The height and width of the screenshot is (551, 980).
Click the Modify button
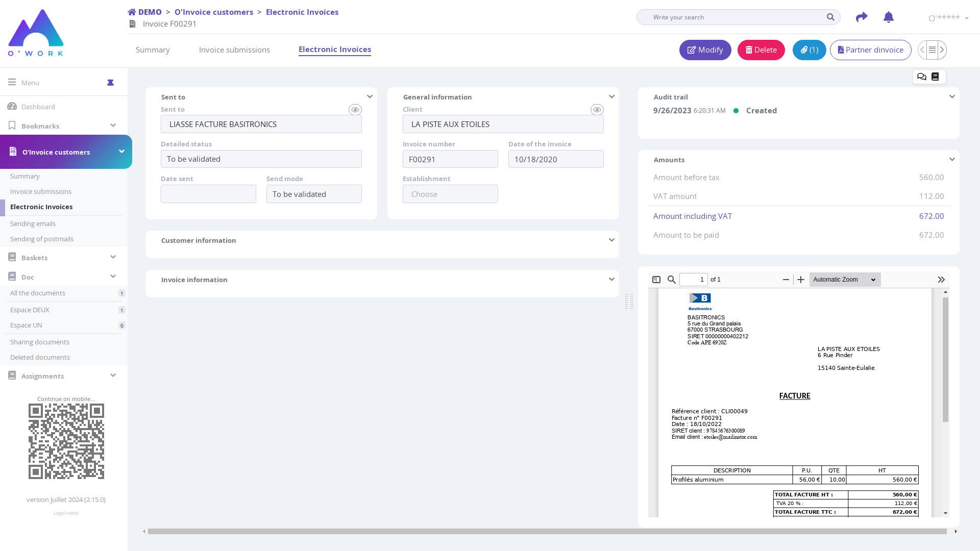(705, 50)
